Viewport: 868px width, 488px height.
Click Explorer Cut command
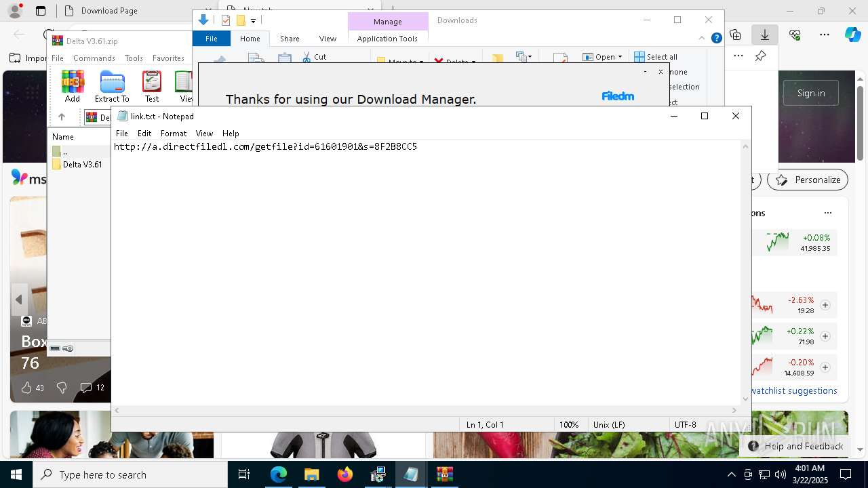(x=314, y=57)
